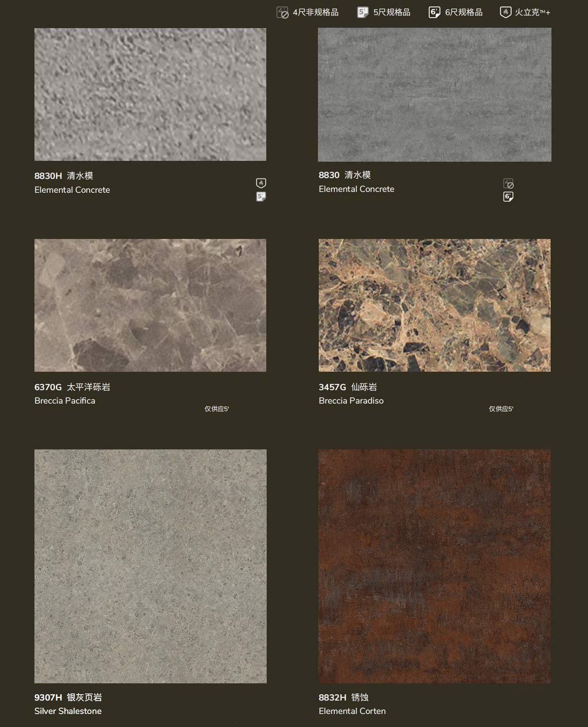Click the 8832H 锈蚀 product title

(344, 698)
